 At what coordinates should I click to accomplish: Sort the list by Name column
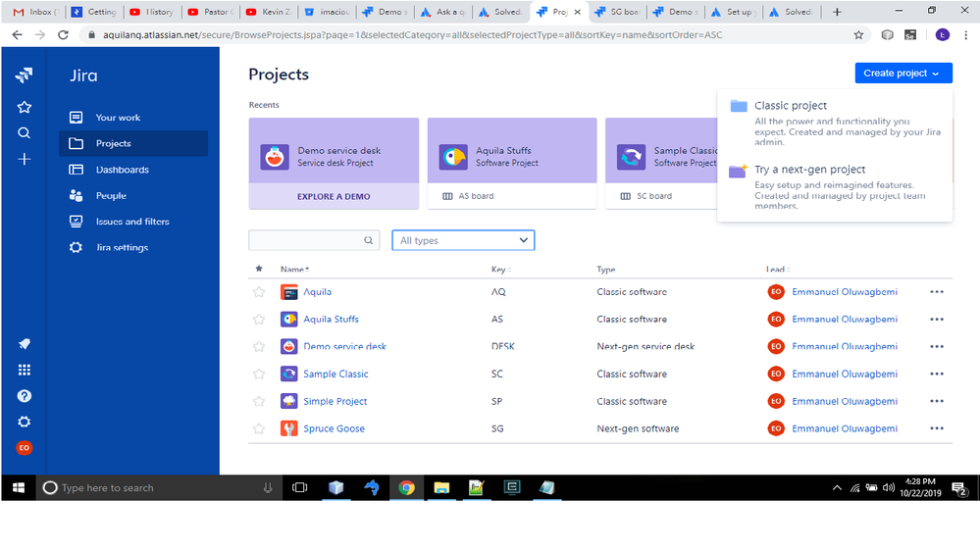(294, 270)
